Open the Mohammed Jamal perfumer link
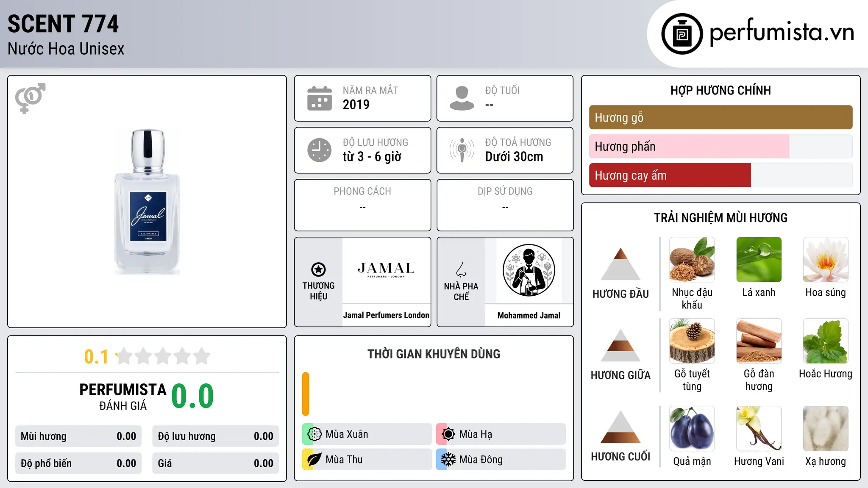The width and height of the screenshot is (868, 488). (x=529, y=315)
